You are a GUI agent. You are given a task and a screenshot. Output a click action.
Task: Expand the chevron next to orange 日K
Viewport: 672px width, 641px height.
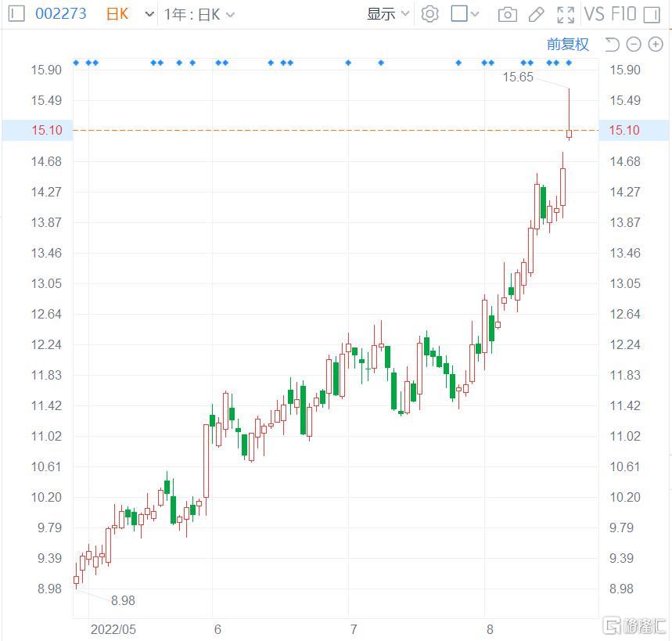click(x=149, y=14)
